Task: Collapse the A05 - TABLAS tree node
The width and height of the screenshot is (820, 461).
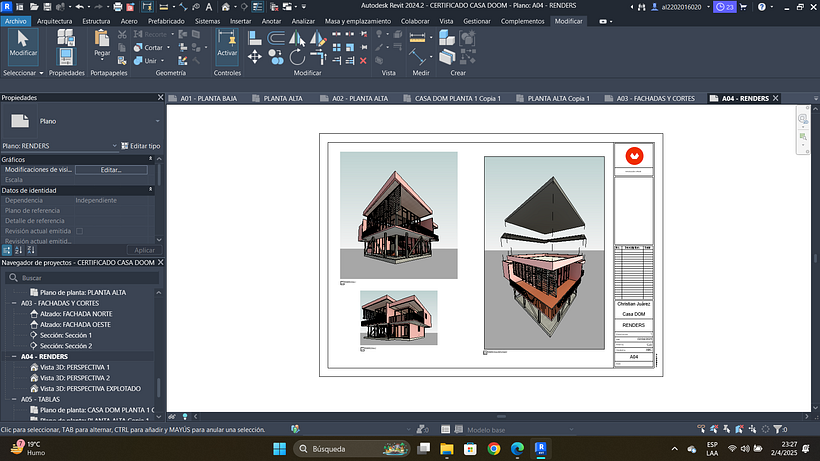Action: click(14, 399)
